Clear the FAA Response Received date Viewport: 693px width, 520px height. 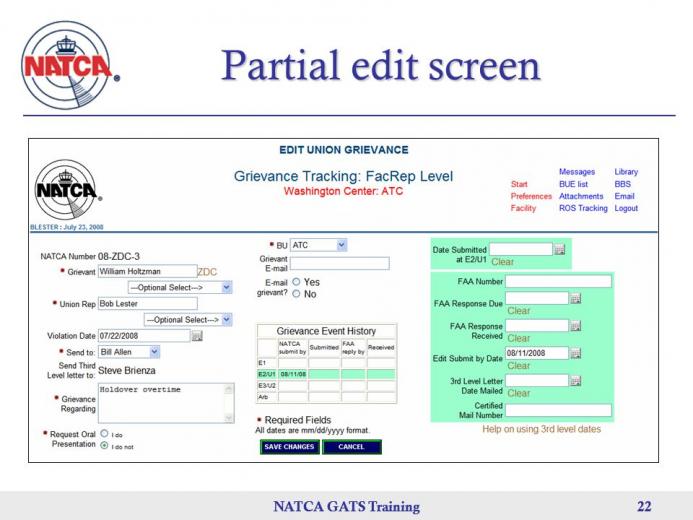(x=518, y=338)
